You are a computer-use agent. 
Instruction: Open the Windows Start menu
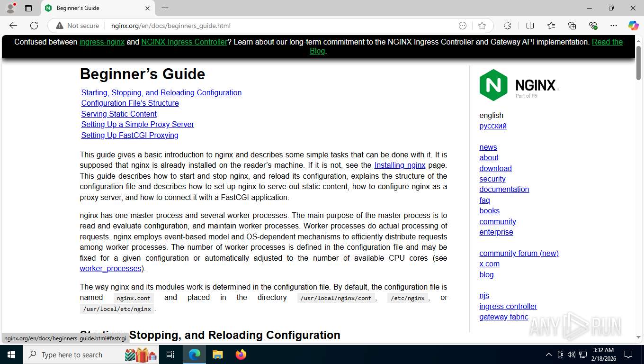pyautogui.click(x=11, y=355)
